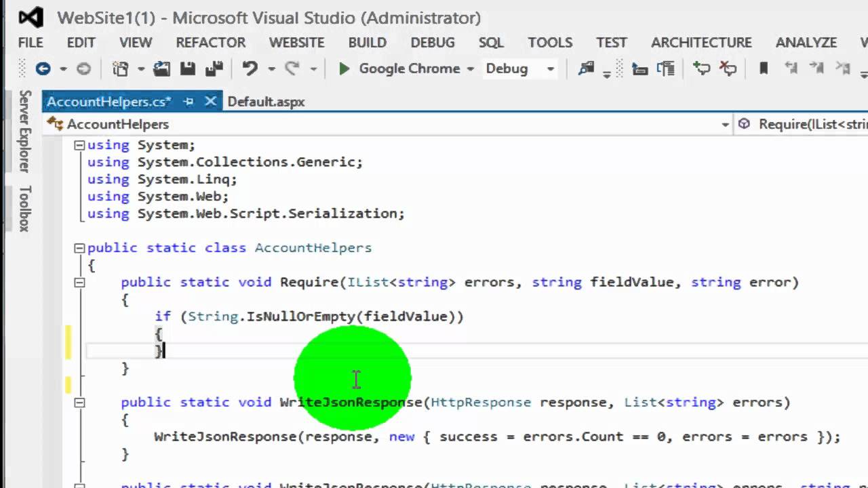
Task: Click System.Collections.Generic using line
Action: click(225, 162)
